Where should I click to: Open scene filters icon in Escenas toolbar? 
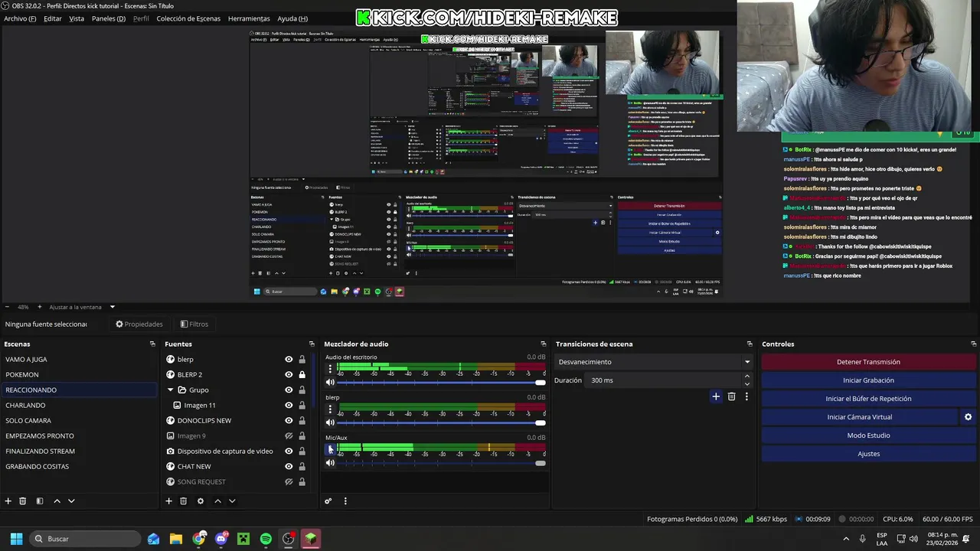tap(40, 501)
